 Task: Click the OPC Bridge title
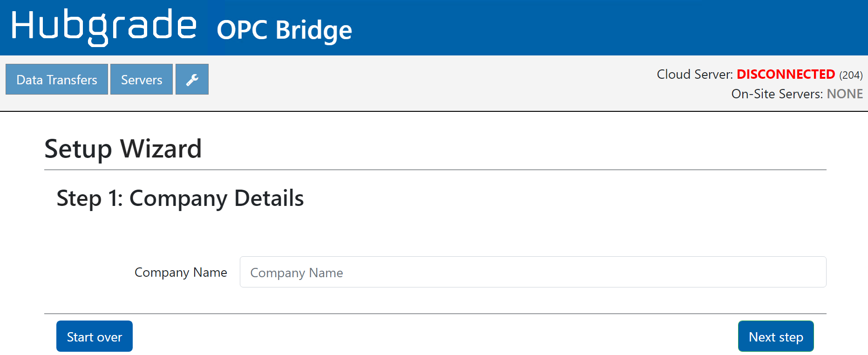pos(284,30)
